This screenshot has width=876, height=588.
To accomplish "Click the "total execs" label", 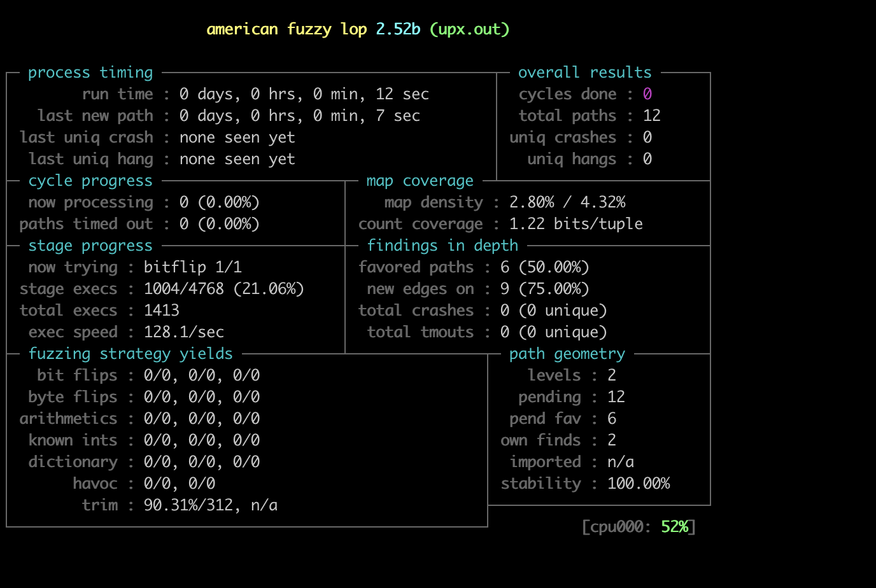I will point(69,311).
